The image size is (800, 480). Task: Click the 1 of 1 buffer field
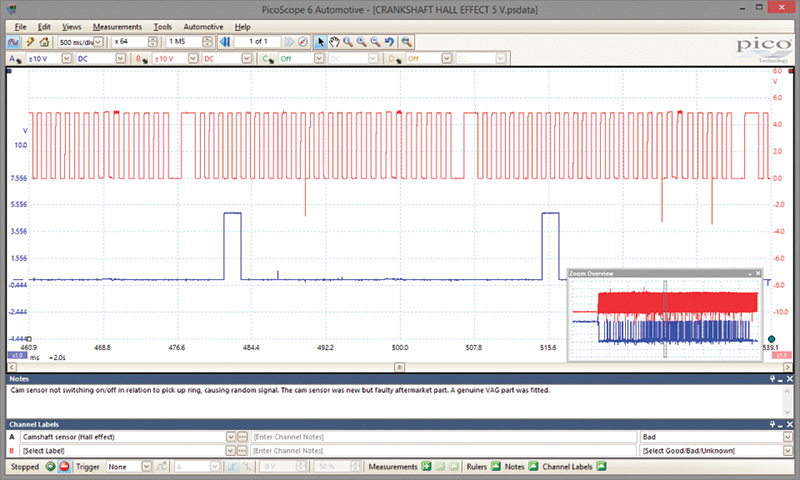258,42
